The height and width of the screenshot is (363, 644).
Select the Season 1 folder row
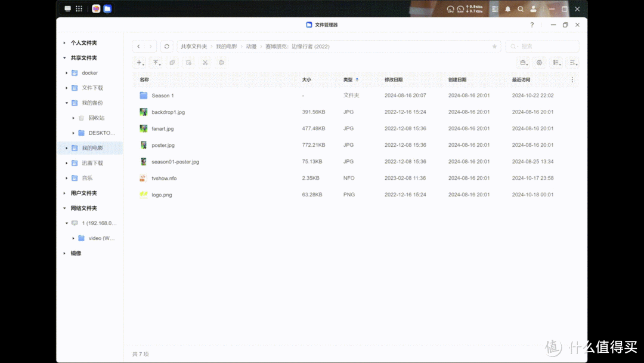(x=162, y=96)
